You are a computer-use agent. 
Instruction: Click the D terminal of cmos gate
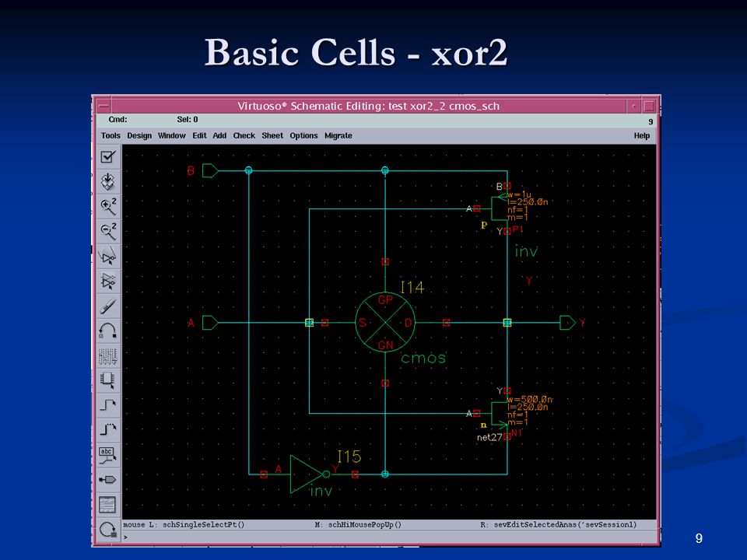[408, 323]
